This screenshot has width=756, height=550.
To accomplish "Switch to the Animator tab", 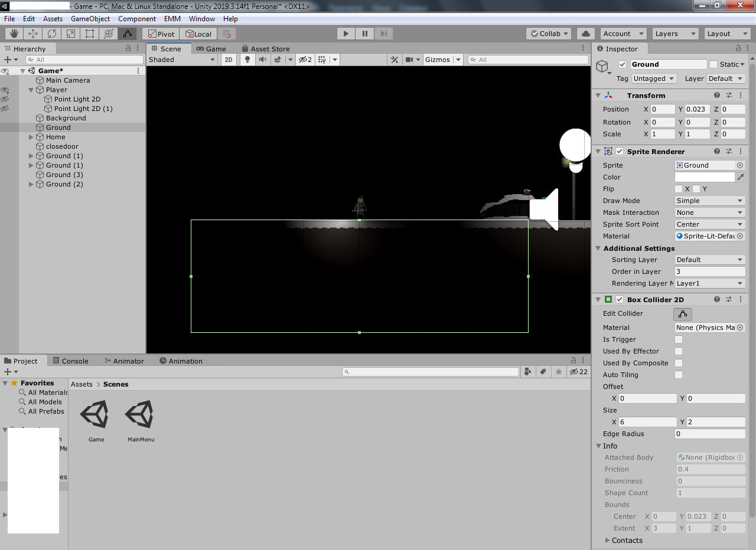I will [x=124, y=361].
